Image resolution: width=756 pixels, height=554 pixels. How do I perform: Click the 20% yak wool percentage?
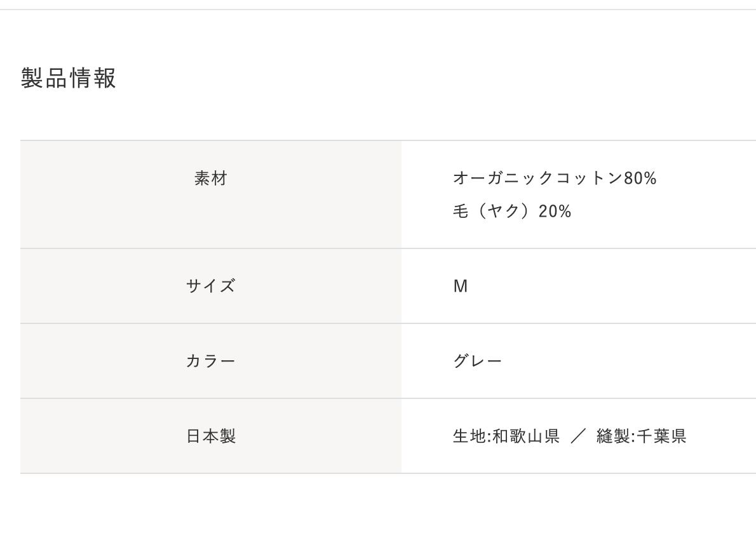pos(555,212)
